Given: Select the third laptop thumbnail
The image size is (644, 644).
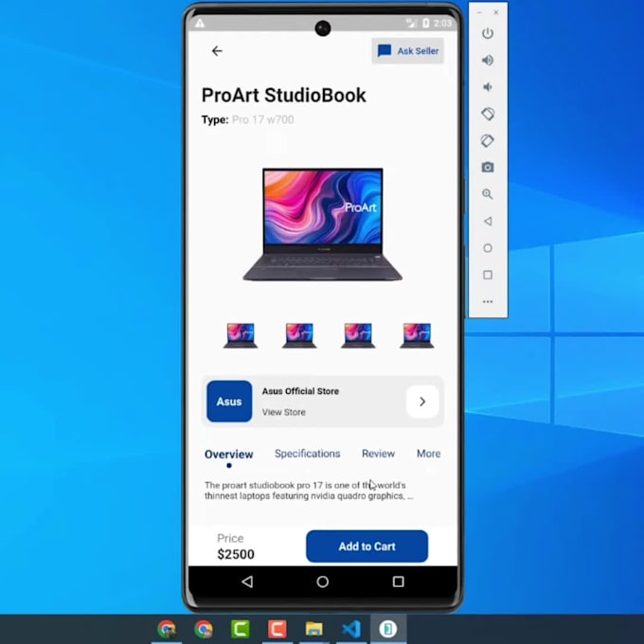Looking at the screenshot, I should (358, 335).
